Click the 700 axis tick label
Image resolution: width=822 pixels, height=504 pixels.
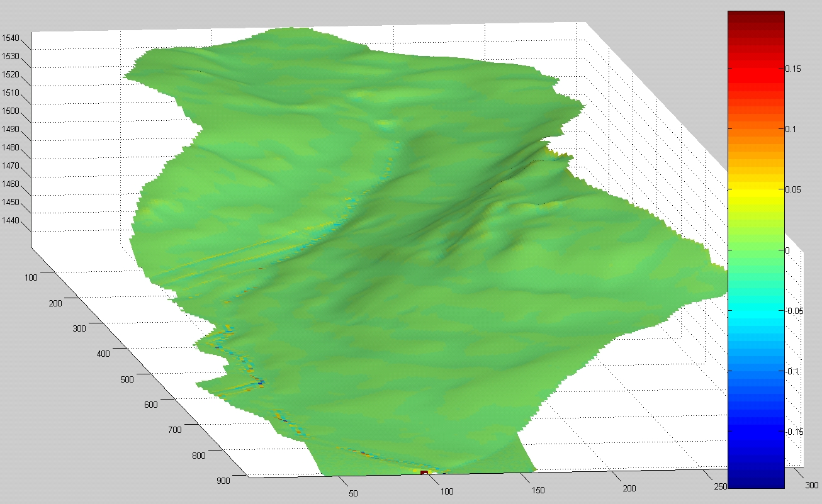point(175,430)
